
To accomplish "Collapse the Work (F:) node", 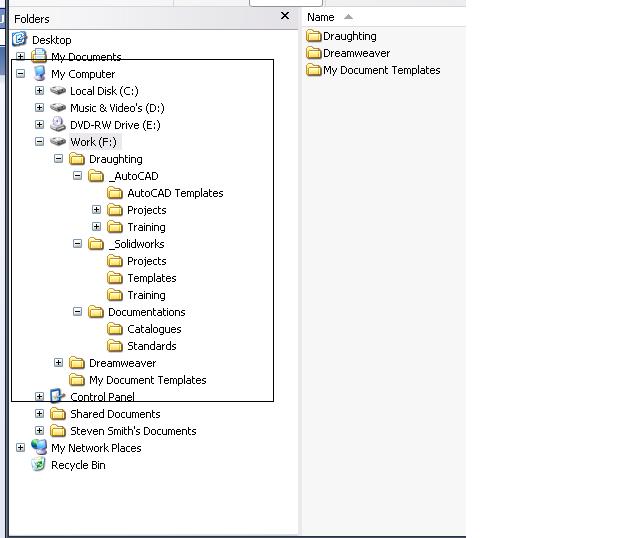I will tap(39, 141).
